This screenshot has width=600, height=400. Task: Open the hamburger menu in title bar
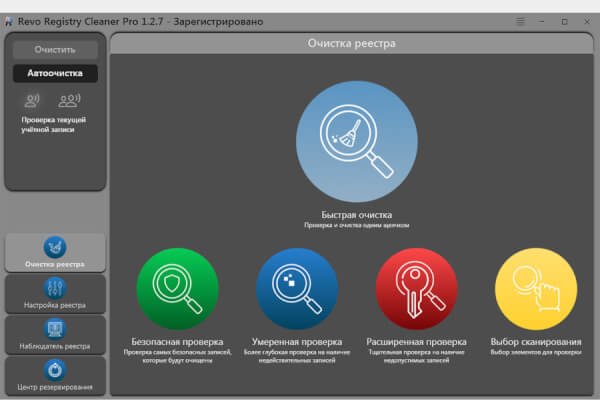click(x=520, y=21)
